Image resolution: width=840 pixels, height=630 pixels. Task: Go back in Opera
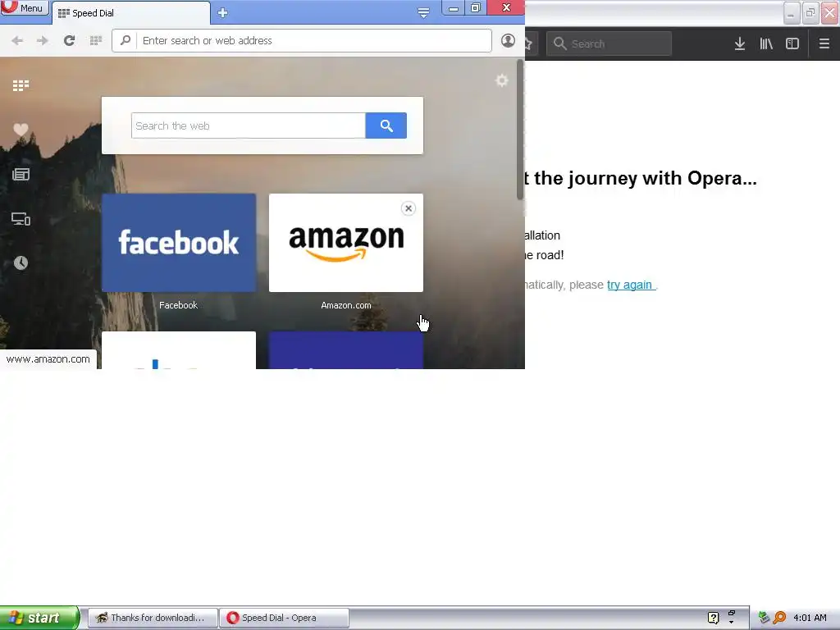coord(17,41)
